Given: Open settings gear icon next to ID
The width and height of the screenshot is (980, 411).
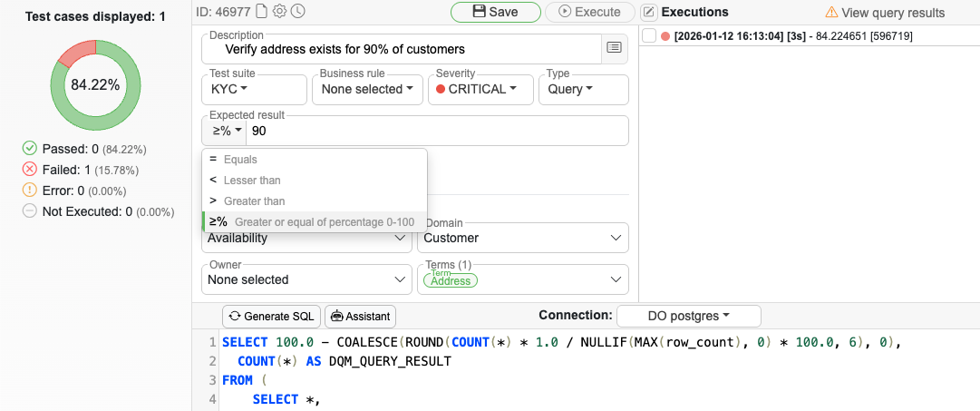Looking at the screenshot, I should pyautogui.click(x=279, y=12).
